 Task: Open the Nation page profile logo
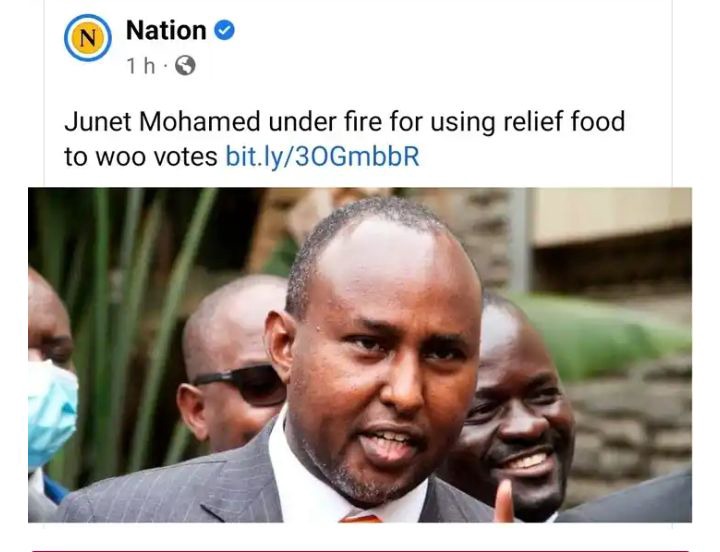pos(88,38)
